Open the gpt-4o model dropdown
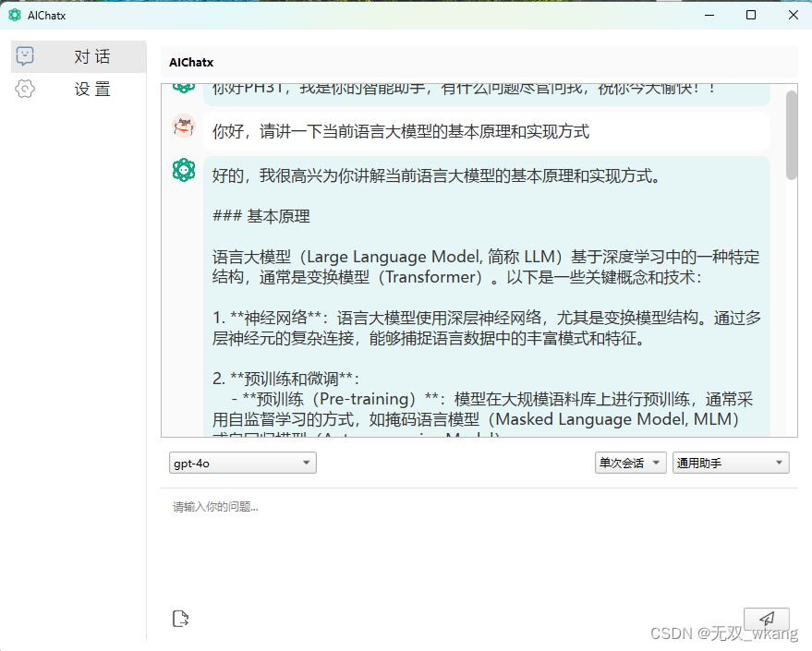This screenshot has height=651, width=812. (x=242, y=462)
